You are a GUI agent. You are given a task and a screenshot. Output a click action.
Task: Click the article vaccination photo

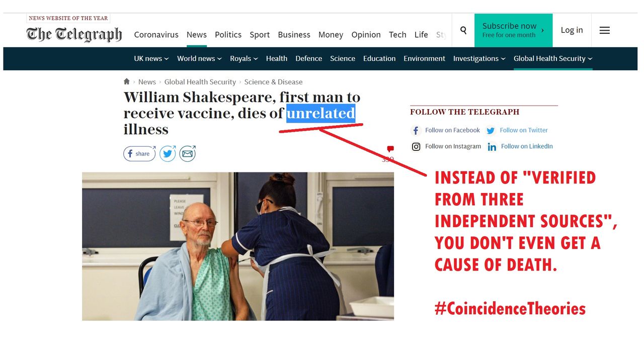238,246
